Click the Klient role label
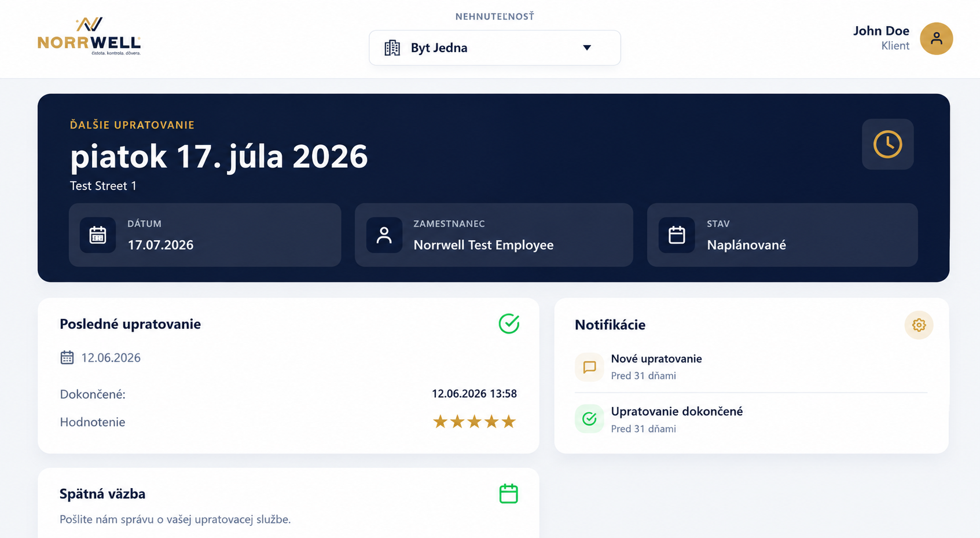Image resolution: width=980 pixels, height=538 pixels. [x=895, y=46]
